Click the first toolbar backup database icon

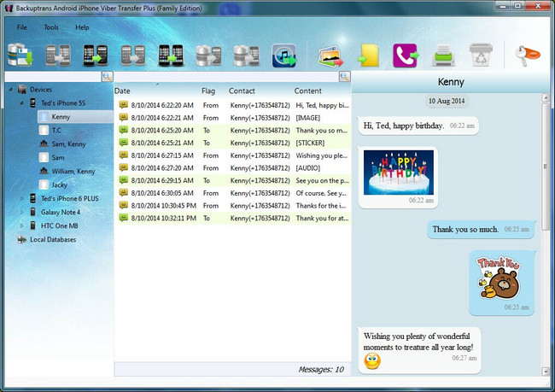[x=20, y=56]
